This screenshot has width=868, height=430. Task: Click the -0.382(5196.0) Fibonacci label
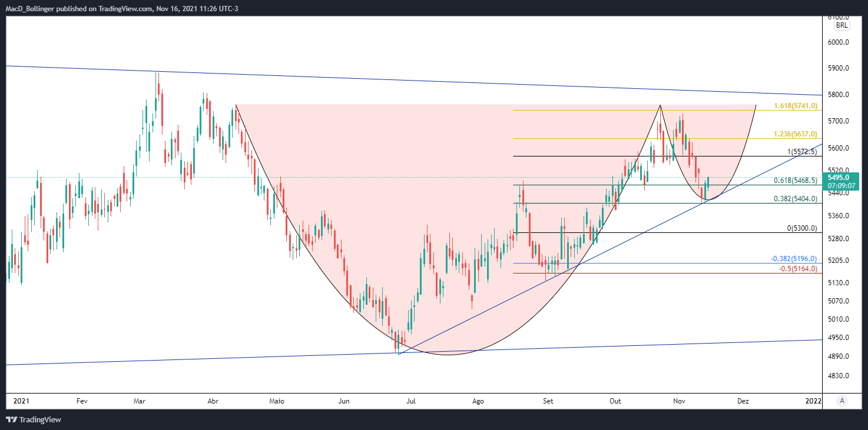pyautogui.click(x=794, y=259)
